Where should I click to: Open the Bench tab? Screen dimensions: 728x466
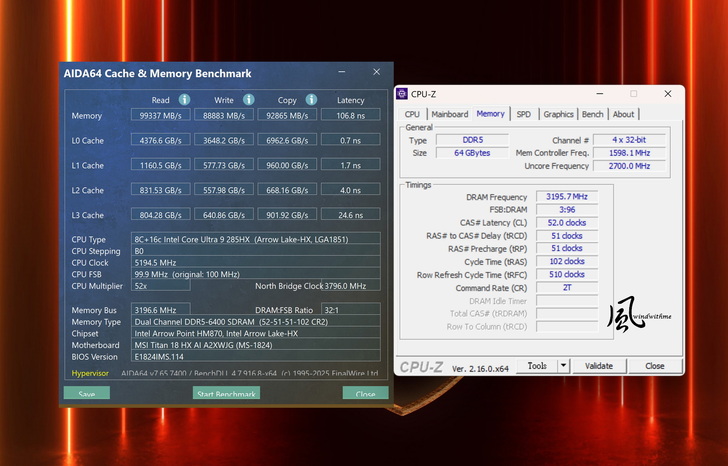(592, 114)
